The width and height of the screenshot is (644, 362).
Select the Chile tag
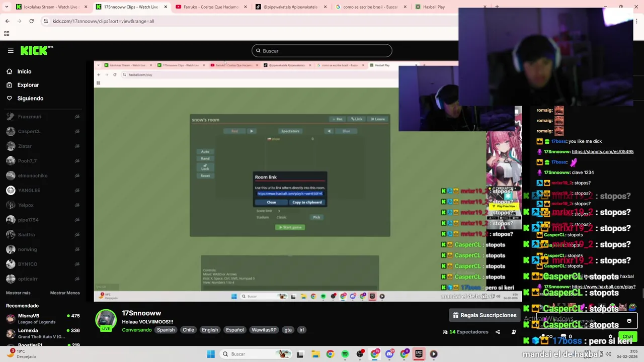click(188, 330)
